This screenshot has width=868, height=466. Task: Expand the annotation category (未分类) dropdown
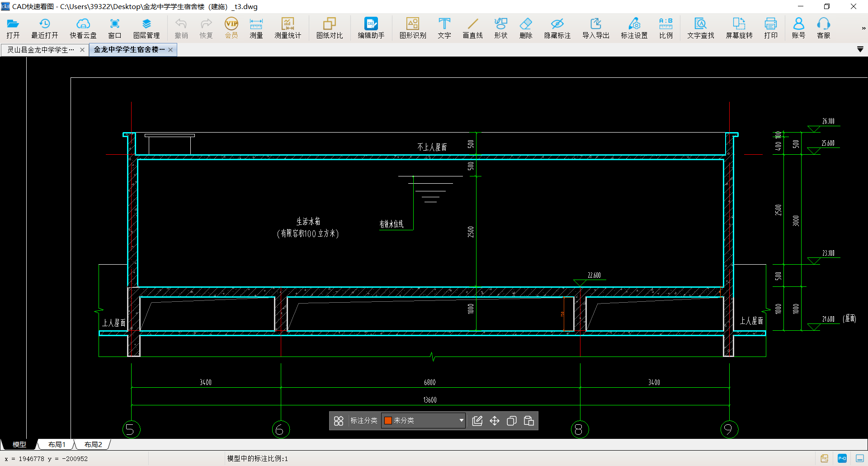pos(461,420)
